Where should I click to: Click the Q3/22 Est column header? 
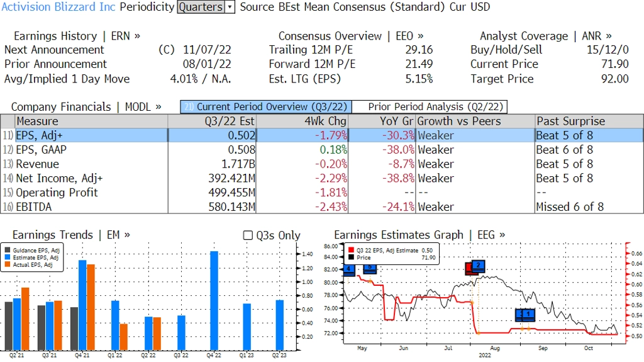point(212,122)
